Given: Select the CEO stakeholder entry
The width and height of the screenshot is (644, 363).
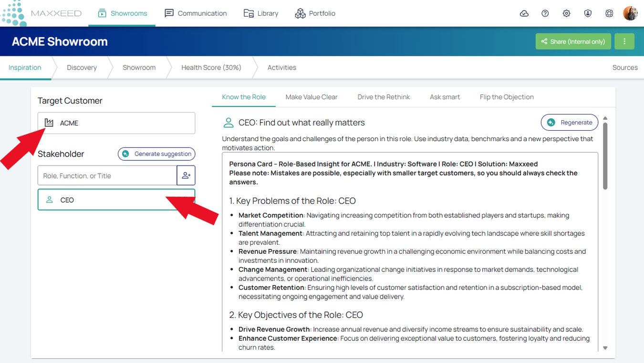Looking at the screenshot, I should click(116, 200).
